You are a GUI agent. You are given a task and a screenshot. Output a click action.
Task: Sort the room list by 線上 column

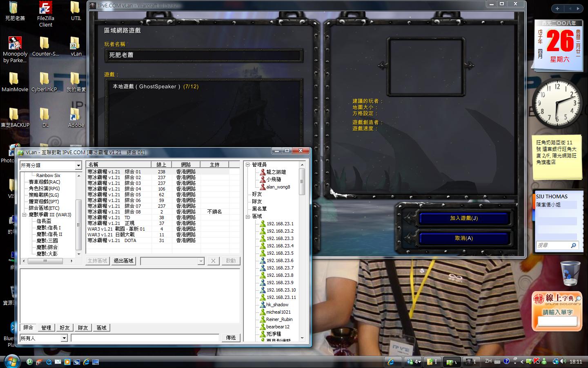click(161, 165)
